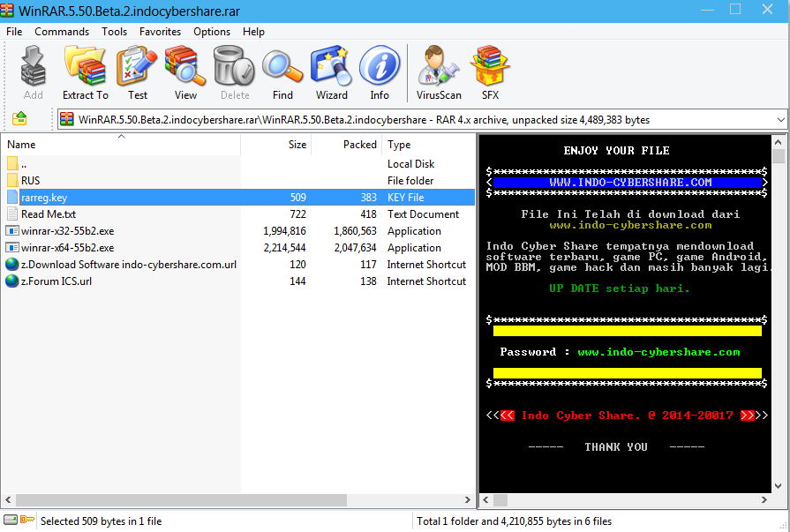
Task: Click comment pane horizontal scroll right arrow
Action: point(764,499)
